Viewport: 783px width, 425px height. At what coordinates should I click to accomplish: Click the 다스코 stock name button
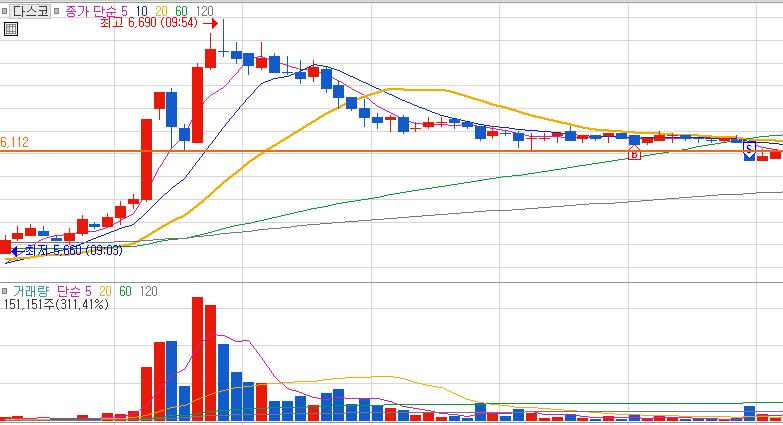[x=30, y=11]
